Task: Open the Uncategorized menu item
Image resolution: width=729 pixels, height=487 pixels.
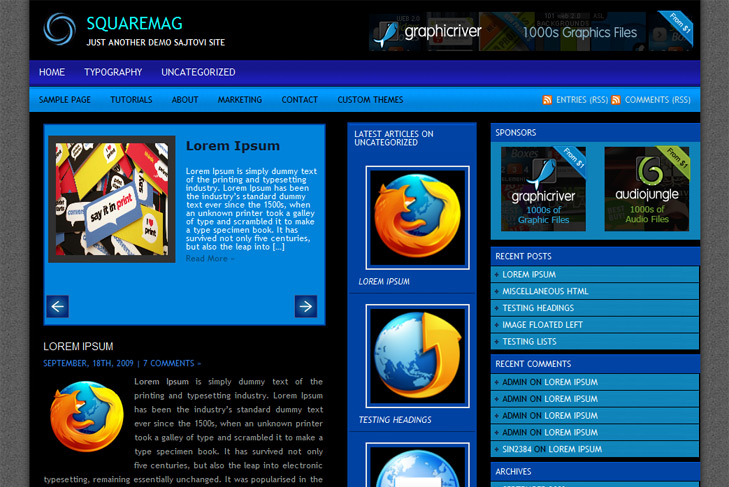Action: [198, 72]
